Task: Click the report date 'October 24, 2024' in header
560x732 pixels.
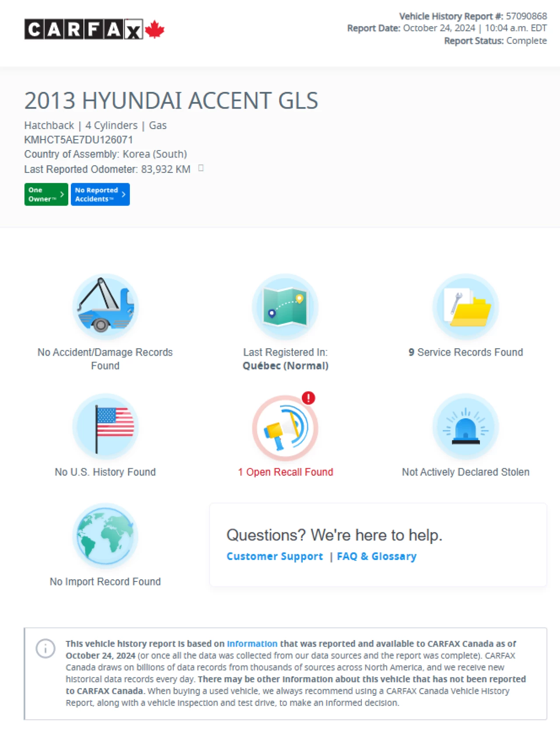Action: pos(439,28)
